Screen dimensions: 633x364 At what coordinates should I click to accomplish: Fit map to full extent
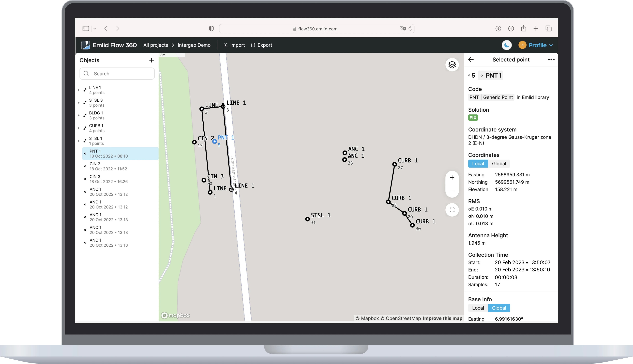point(452,210)
